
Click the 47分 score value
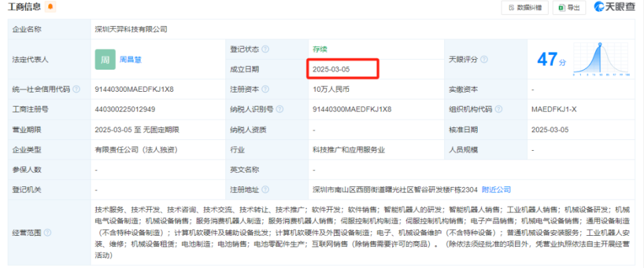click(x=551, y=60)
